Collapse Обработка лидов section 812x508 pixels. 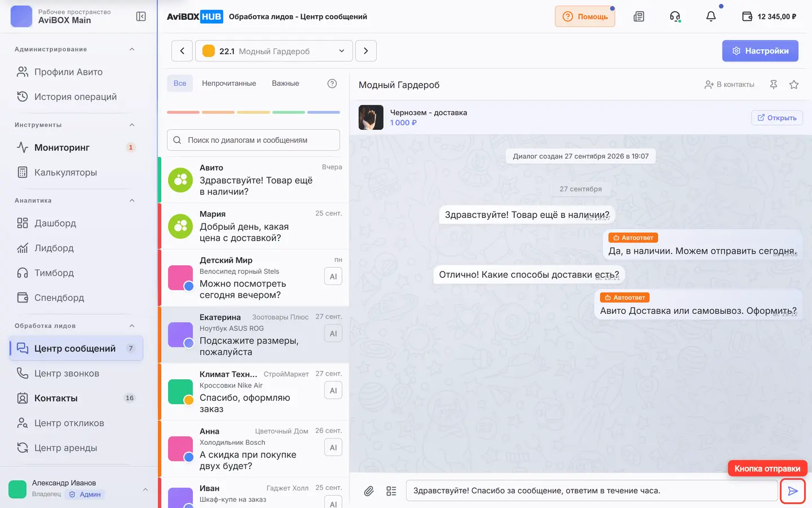coord(132,326)
